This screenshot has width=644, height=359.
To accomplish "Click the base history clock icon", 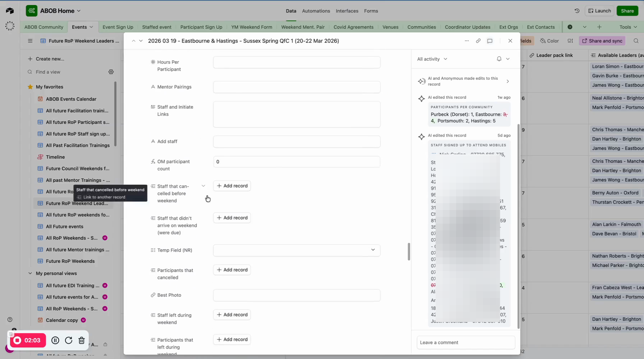I will (x=577, y=11).
